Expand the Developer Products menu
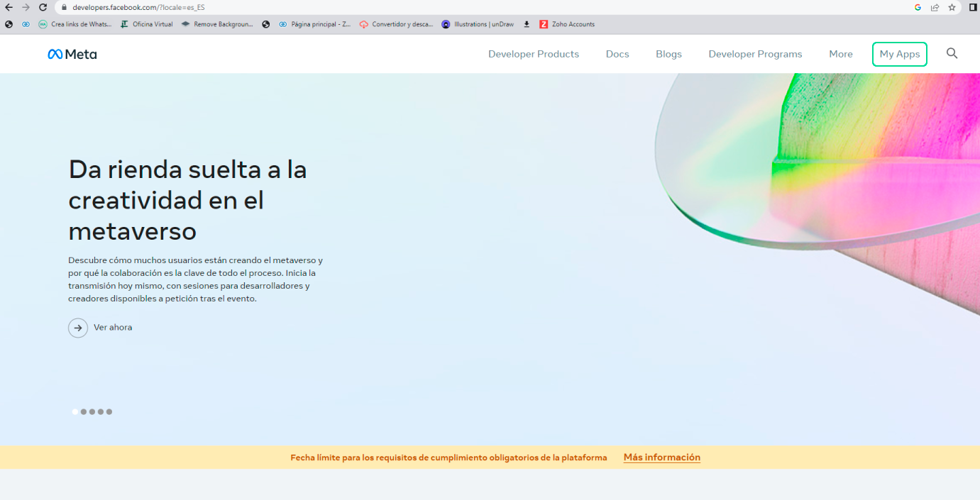The width and height of the screenshot is (980, 500). (x=533, y=54)
